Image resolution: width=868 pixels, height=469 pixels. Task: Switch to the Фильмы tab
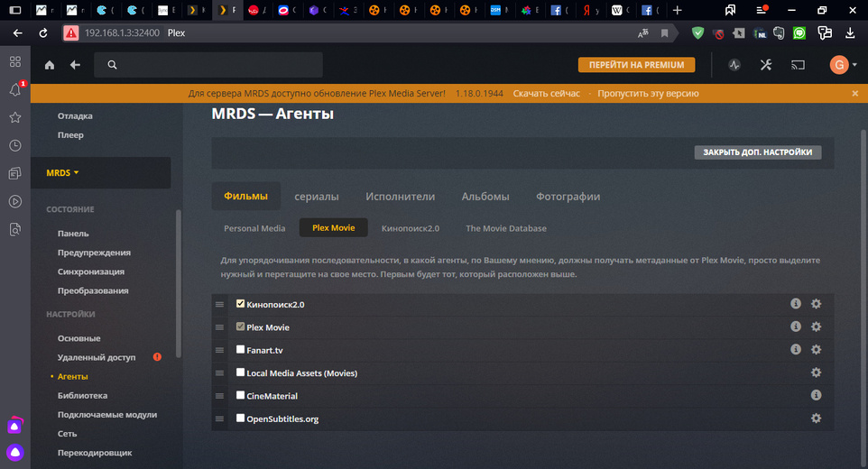(245, 197)
